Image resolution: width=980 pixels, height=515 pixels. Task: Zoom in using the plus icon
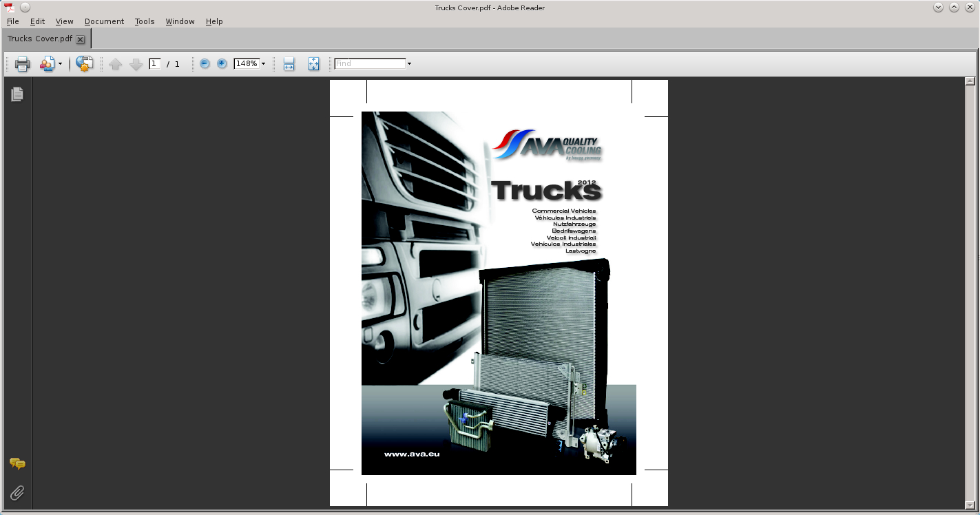click(222, 63)
